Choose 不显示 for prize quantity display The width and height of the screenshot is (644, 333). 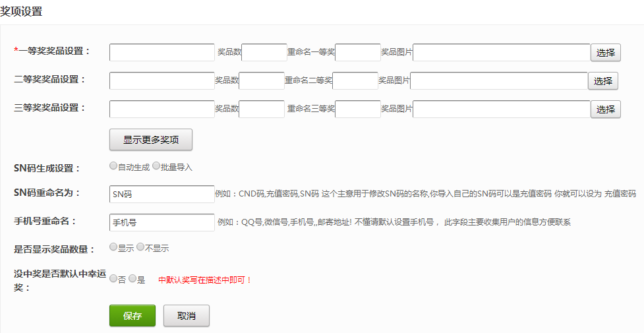coord(140,248)
